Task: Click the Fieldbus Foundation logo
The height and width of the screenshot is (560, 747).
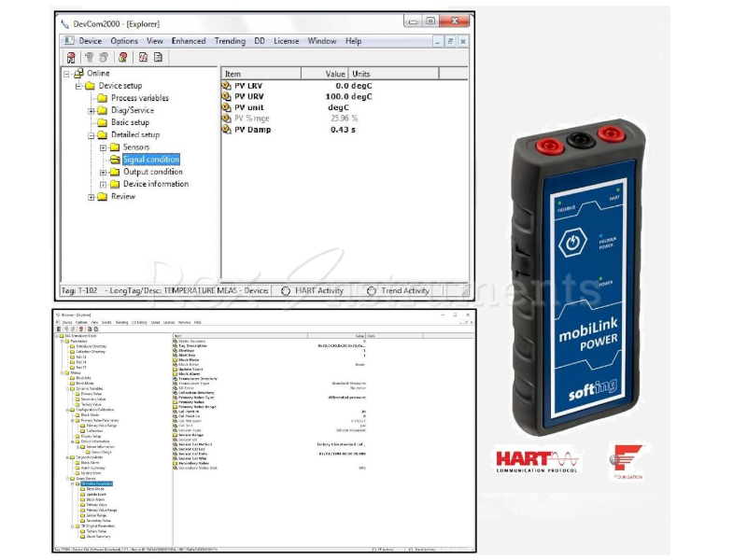Action: pyautogui.click(x=627, y=461)
